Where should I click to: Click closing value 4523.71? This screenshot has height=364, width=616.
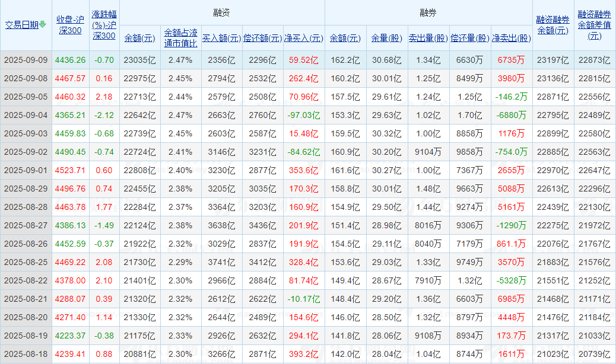(x=70, y=170)
